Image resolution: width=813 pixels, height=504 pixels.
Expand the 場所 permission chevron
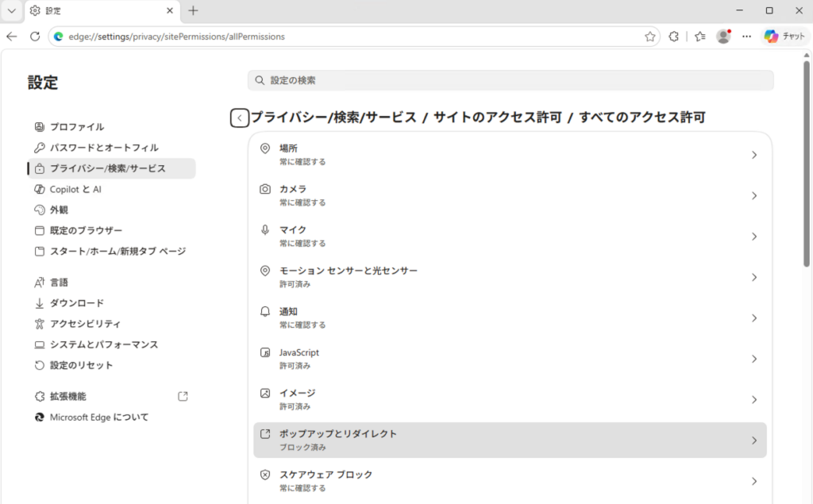click(x=754, y=155)
